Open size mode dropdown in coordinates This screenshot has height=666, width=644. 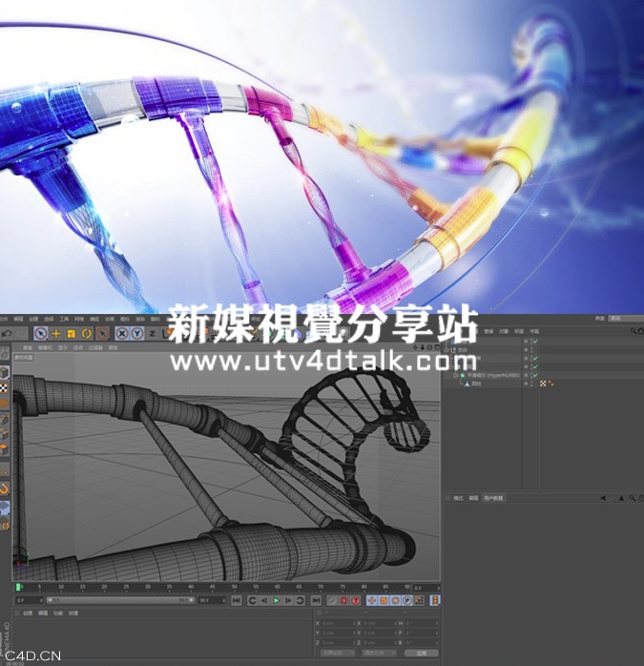[x=380, y=653]
